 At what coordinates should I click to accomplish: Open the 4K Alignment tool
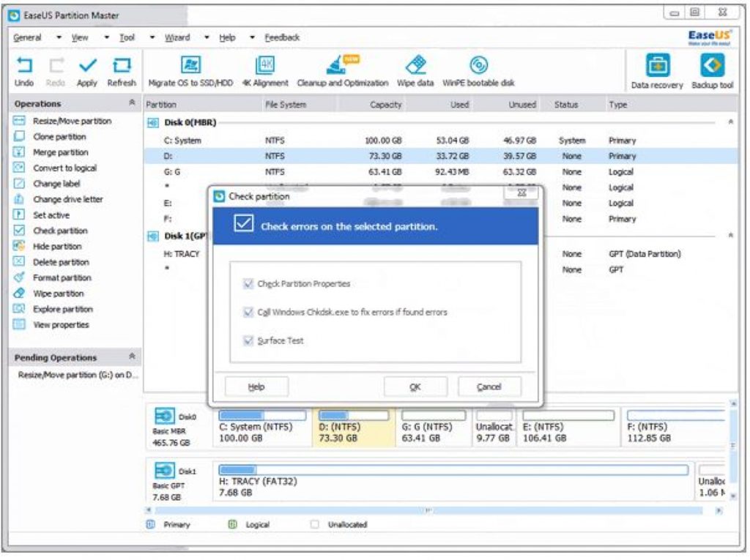(265, 72)
